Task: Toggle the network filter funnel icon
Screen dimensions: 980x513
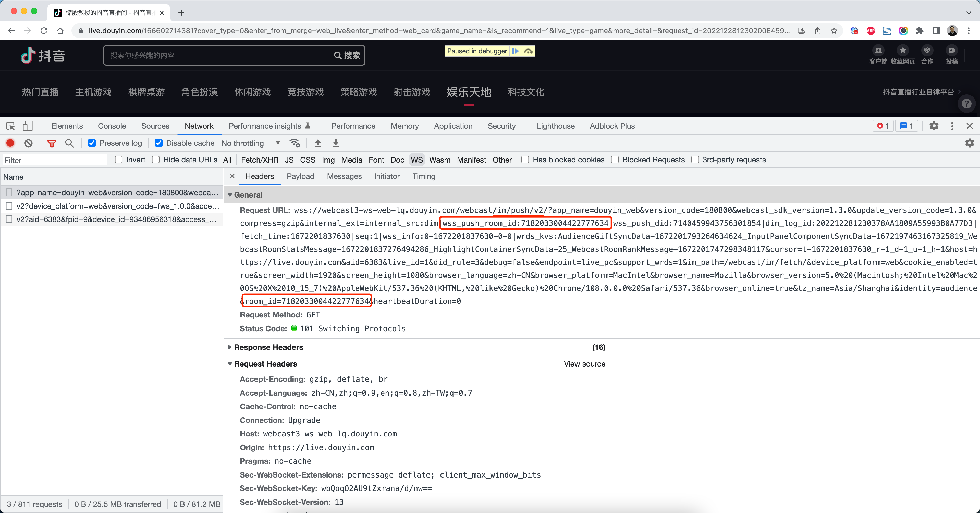Action: point(51,143)
